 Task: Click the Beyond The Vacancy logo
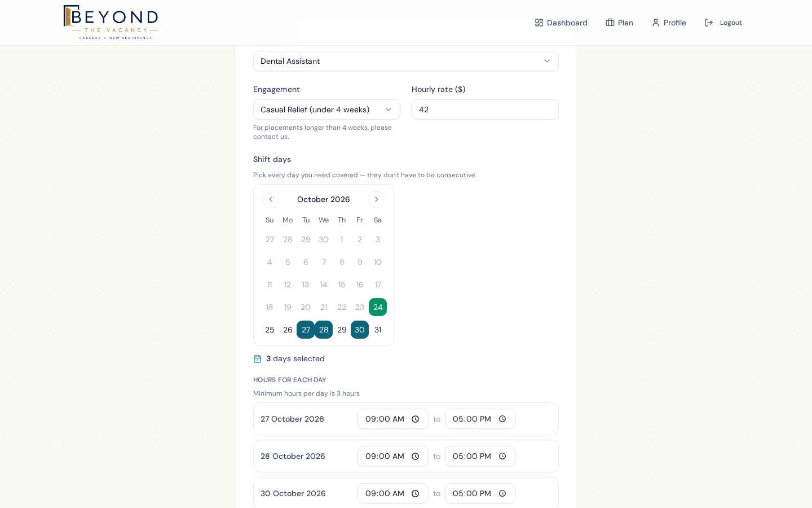click(x=111, y=23)
